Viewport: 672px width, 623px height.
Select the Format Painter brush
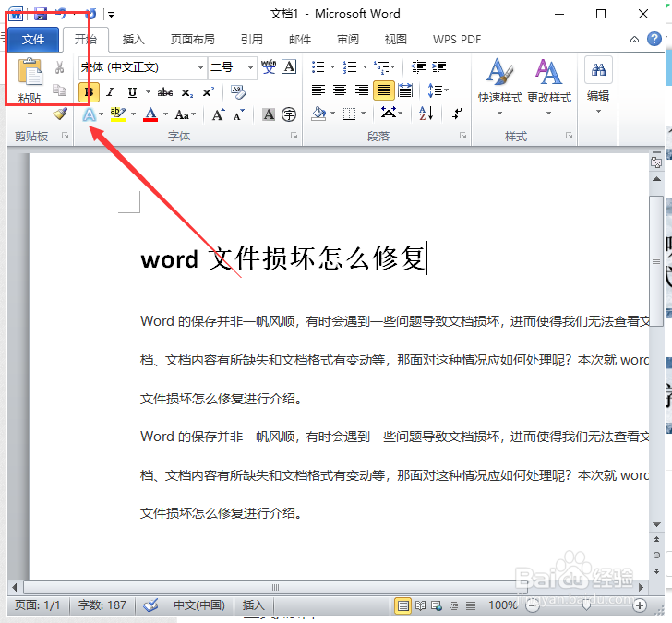60,114
